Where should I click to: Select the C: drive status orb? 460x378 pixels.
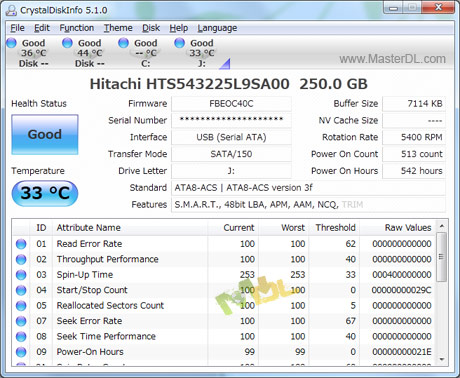(123, 43)
